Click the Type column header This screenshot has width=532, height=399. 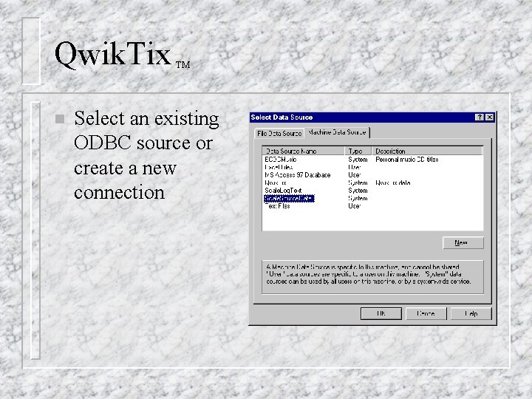pyautogui.click(x=358, y=151)
